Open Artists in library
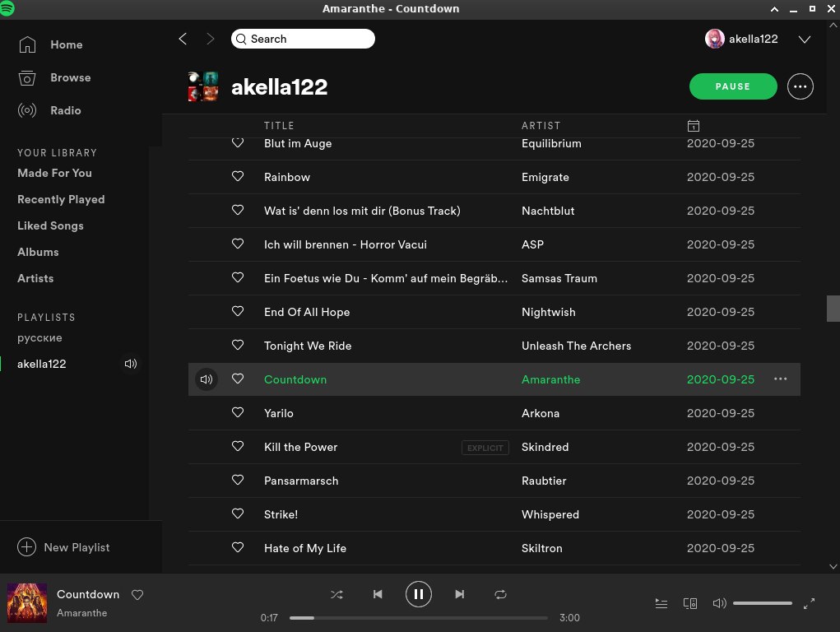The height and width of the screenshot is (632, 840). click(x=35, y=278)
